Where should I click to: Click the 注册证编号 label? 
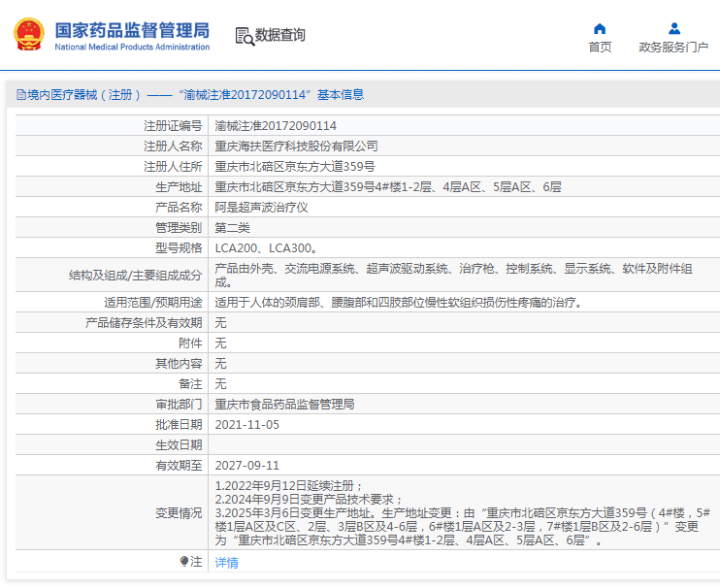pyautogui.click(x=173, y=126)
